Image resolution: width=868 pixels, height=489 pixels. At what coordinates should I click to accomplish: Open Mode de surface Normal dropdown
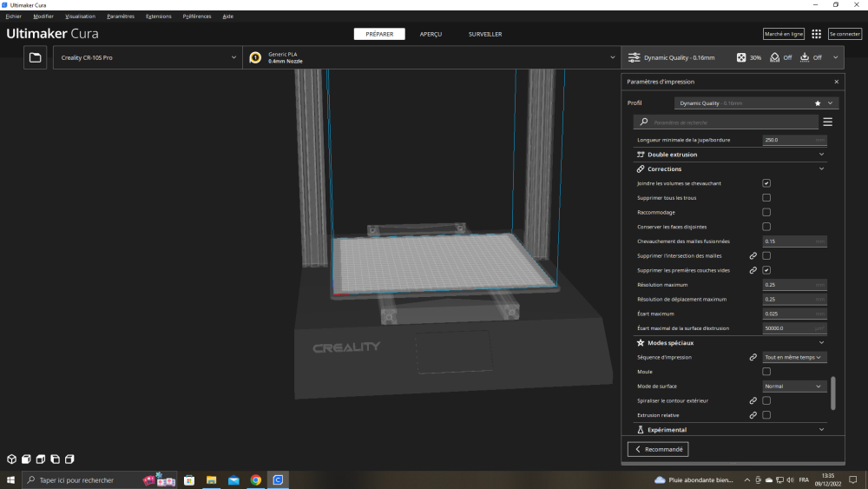coord(794,386)
